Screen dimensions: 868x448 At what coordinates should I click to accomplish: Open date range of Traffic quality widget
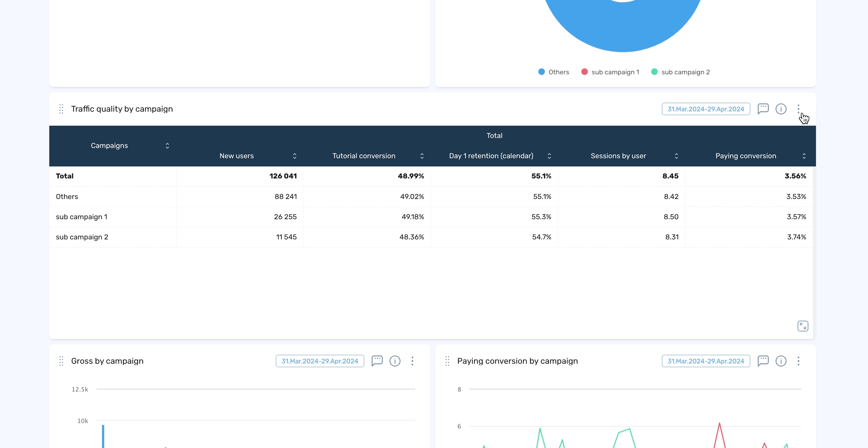tap(706, 109)
